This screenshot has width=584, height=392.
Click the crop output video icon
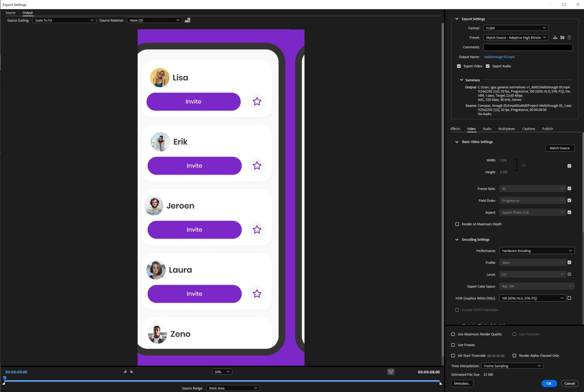[187, 20]
